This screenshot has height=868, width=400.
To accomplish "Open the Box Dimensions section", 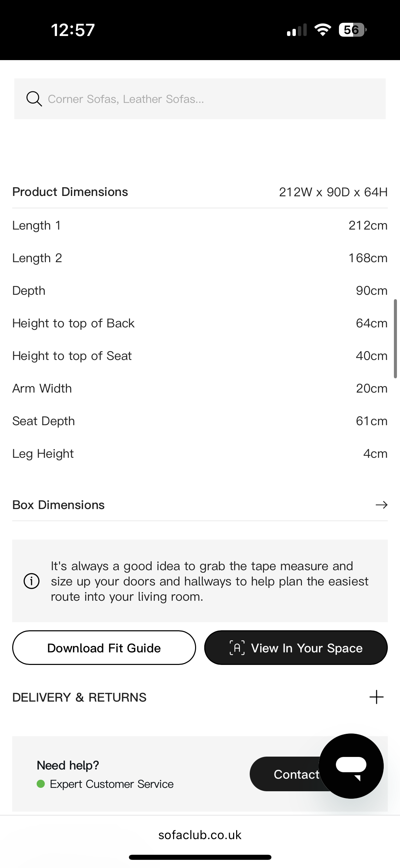I will tap(58, 505).
